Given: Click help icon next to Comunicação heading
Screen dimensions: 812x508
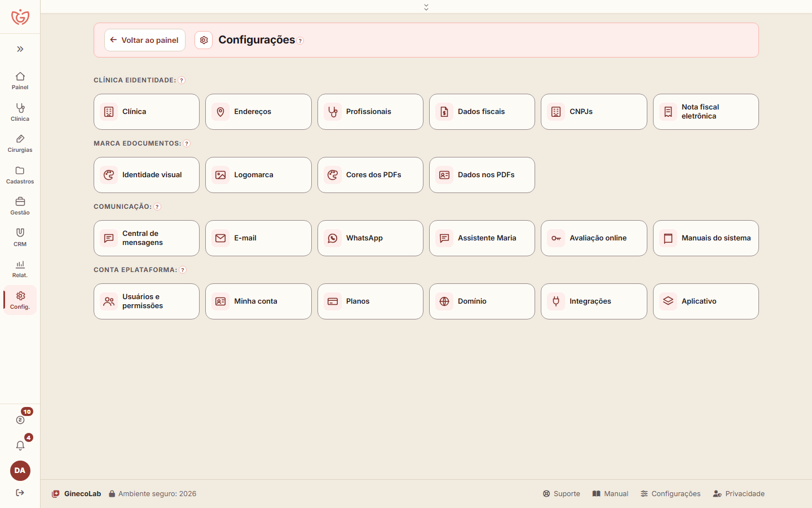Looking at the screenshot, I should coord(157,207).
